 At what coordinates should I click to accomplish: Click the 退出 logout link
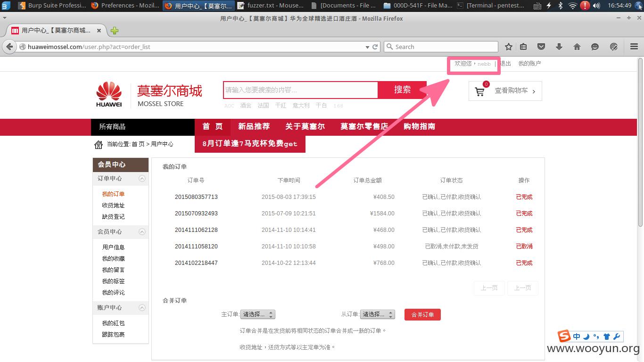click(x=505, y=64)
